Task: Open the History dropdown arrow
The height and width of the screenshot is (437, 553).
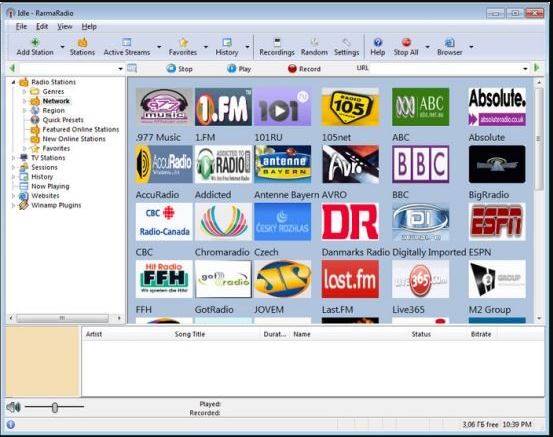Action: pyautogui.click(x=247, y=47)
